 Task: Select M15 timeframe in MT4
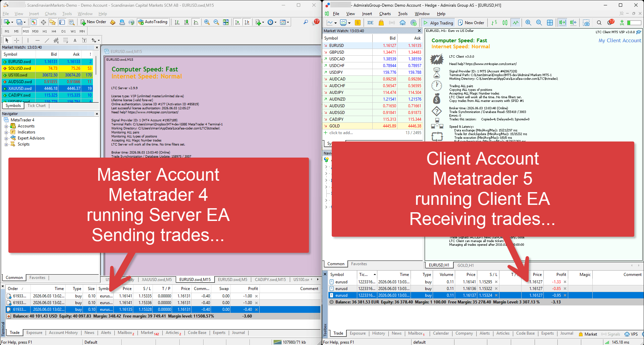pyautogui.click(x=26, y=31)
